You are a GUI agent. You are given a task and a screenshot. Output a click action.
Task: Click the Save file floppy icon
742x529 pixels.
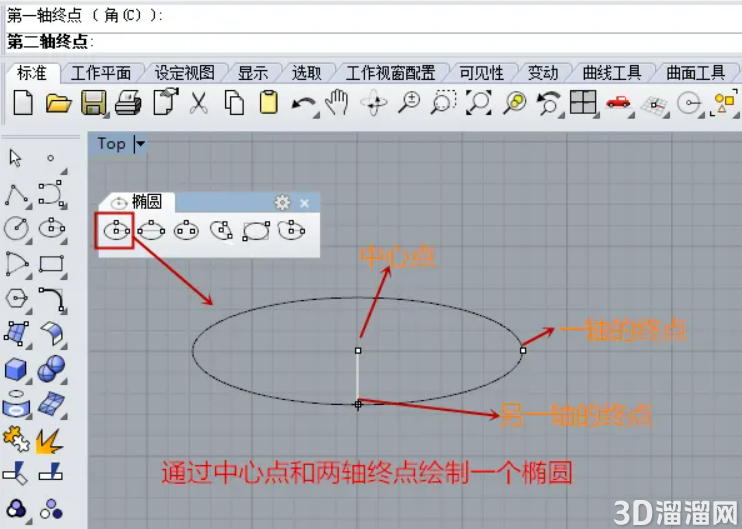[93, 103]
